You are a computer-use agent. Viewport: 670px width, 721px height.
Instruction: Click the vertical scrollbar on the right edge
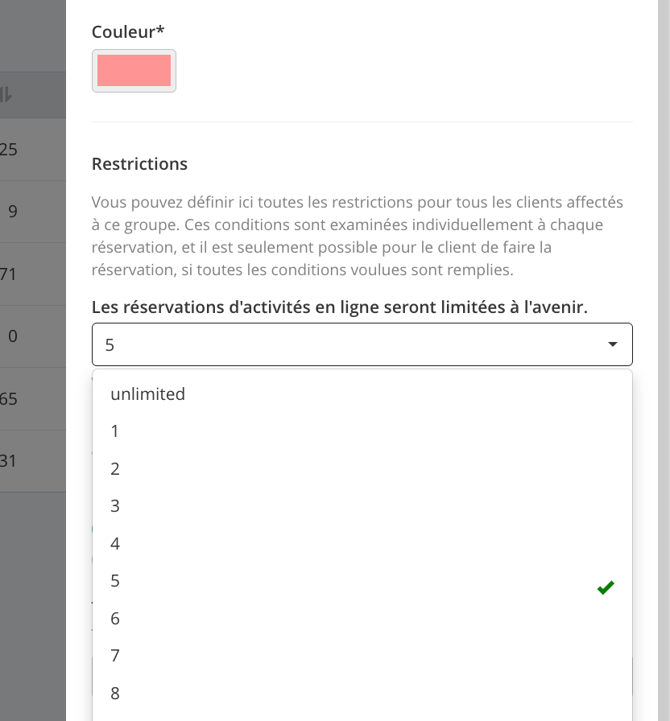(664, 360)
